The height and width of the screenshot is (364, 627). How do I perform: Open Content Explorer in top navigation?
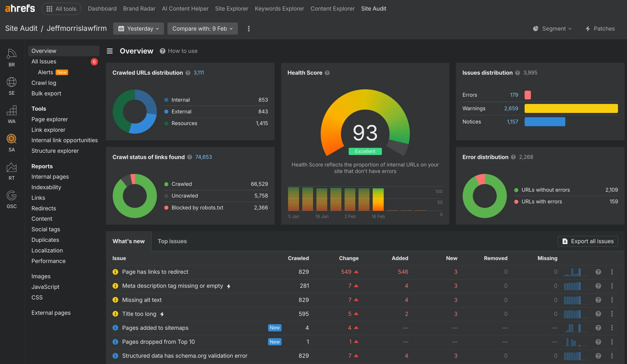[332, 9]
